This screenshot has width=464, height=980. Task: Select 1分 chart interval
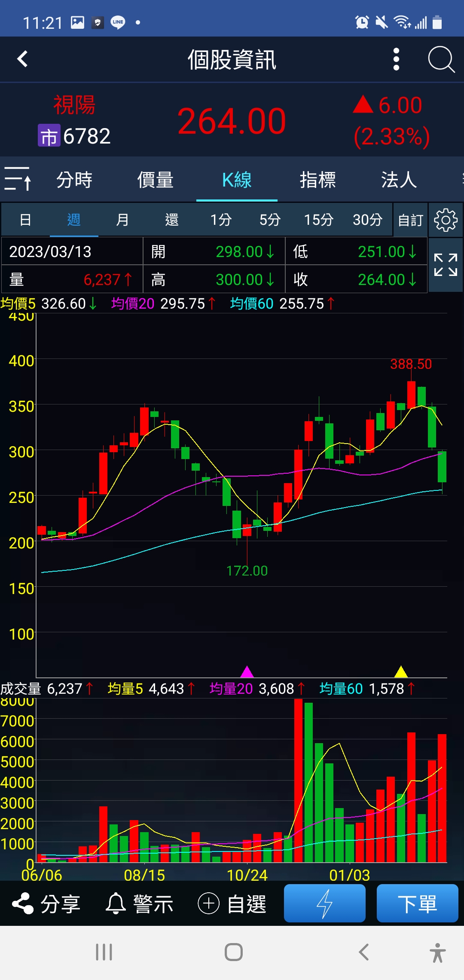click(x=221, y=220)
